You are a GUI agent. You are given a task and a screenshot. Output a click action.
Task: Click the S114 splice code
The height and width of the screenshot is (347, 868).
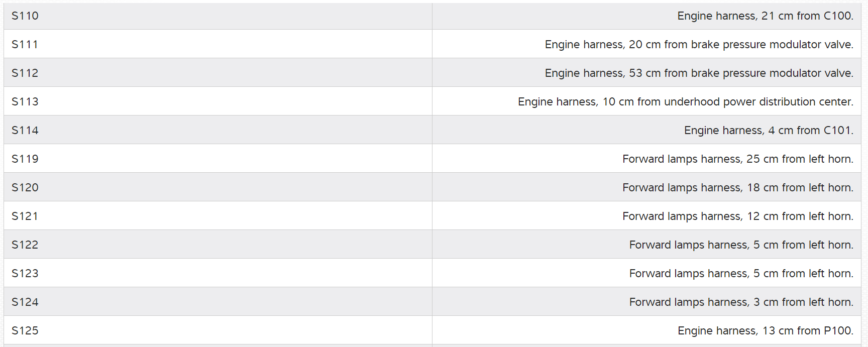pos(25,131)
